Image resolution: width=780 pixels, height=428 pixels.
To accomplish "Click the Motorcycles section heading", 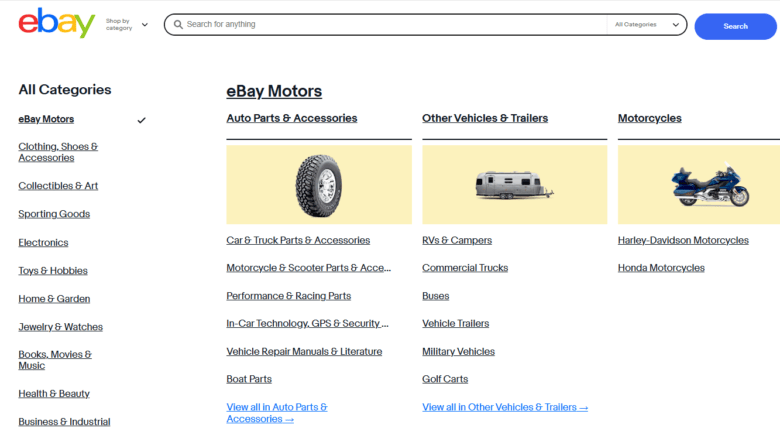I will coord(650,118).
